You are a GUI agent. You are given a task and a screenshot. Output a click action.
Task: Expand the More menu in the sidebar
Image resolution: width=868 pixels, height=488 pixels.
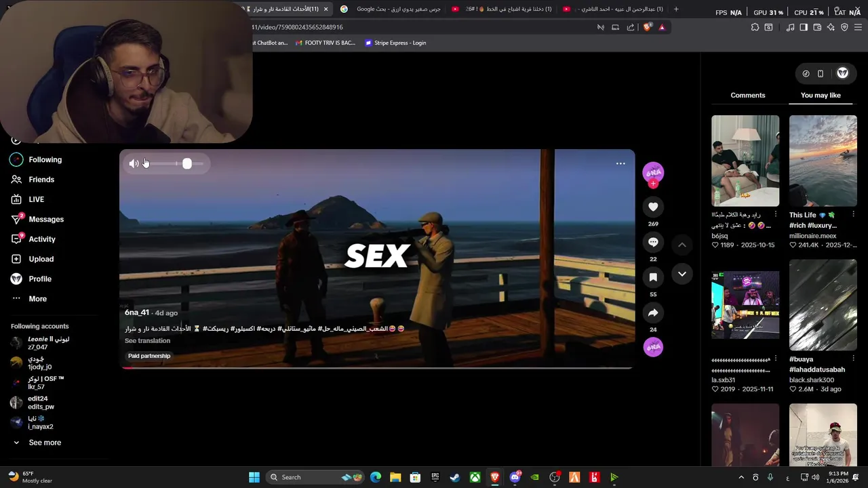pos(30,299)
